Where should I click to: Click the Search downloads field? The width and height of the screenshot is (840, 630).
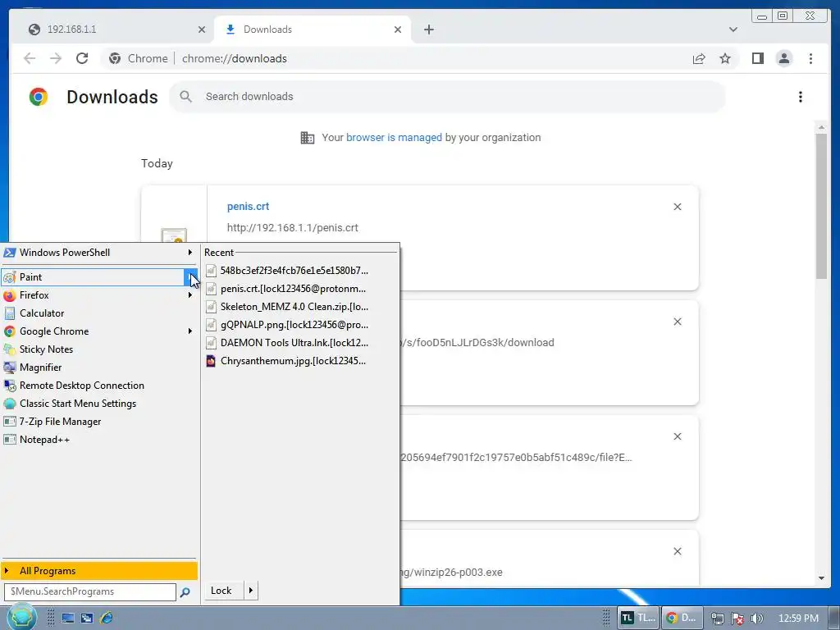click(x=447, y=97)
